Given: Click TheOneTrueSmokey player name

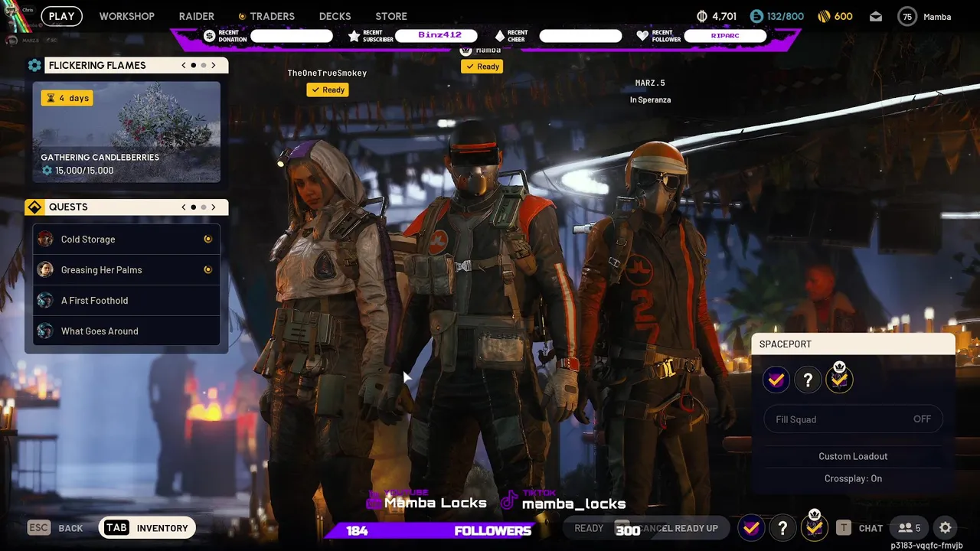Looking at the screenshot, I should [327, 73].
